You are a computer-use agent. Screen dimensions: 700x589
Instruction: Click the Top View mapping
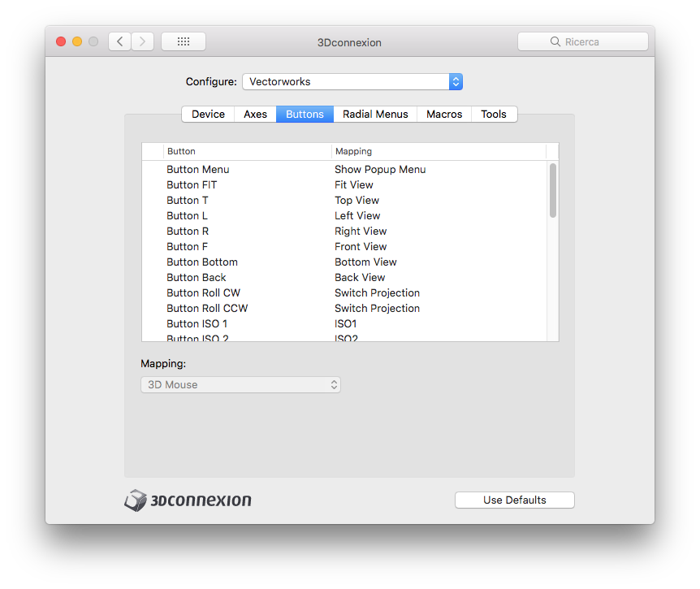[356, 201]
